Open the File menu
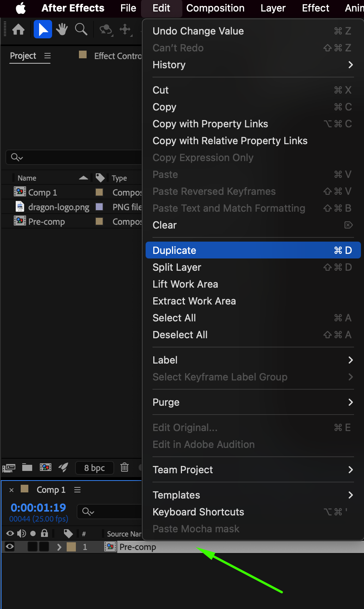 (x=128, y=8)
